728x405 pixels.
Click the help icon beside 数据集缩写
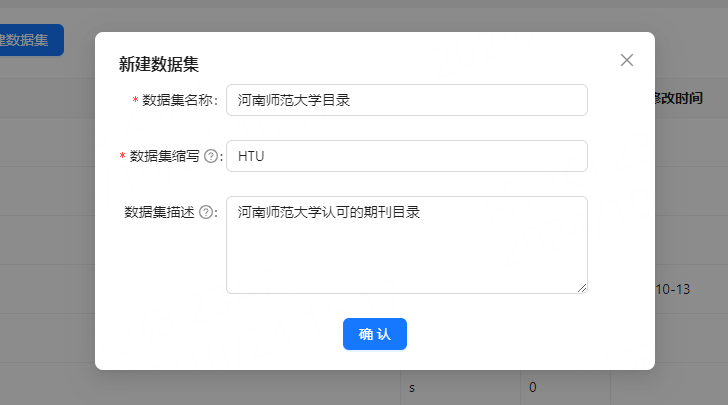(211, 156)
